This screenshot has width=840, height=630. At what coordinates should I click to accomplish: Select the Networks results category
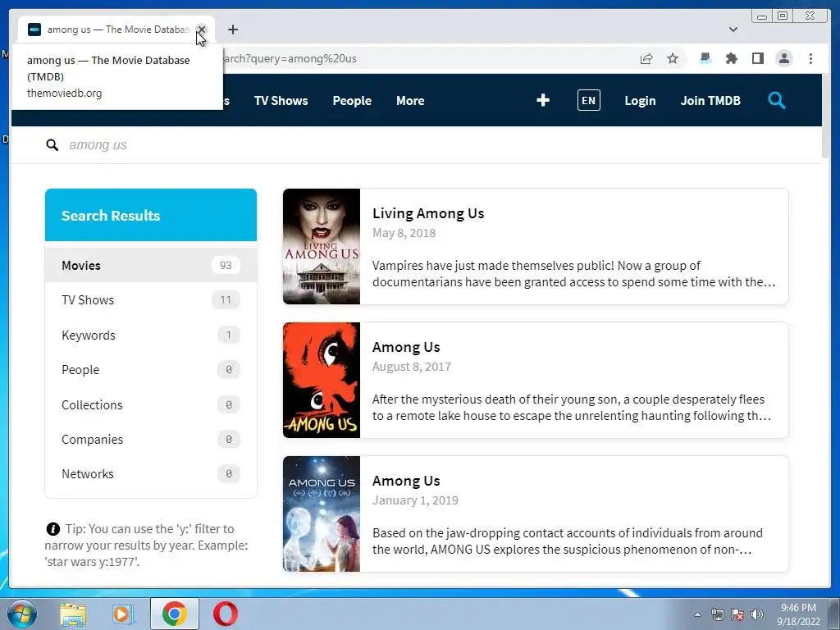[x=151, y=474]
